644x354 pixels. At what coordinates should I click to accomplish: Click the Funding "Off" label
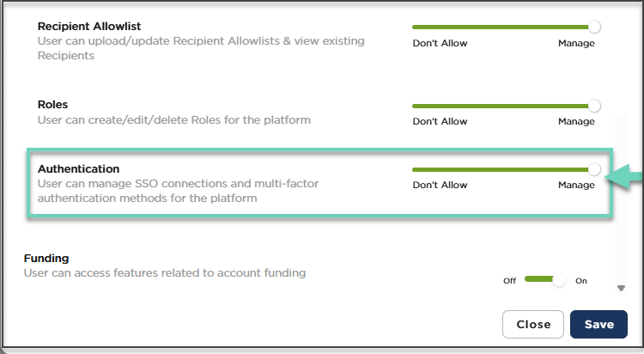pyautogui.click(x=509, y=281)
